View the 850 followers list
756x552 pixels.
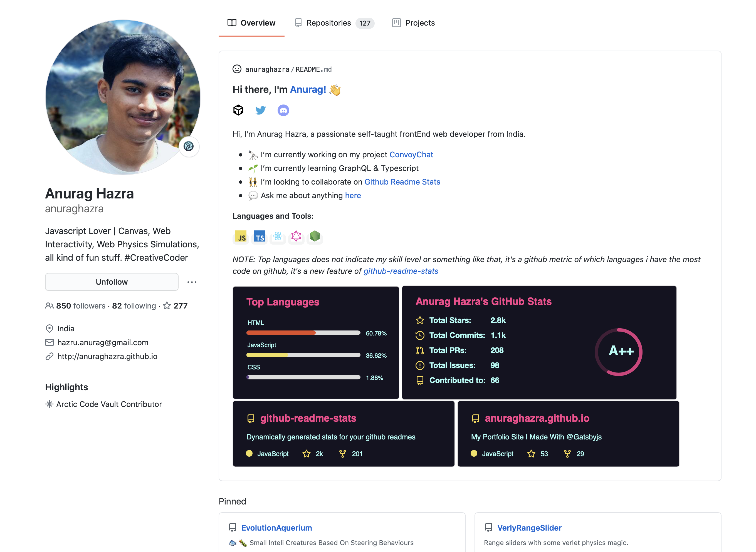click(81, 306)
